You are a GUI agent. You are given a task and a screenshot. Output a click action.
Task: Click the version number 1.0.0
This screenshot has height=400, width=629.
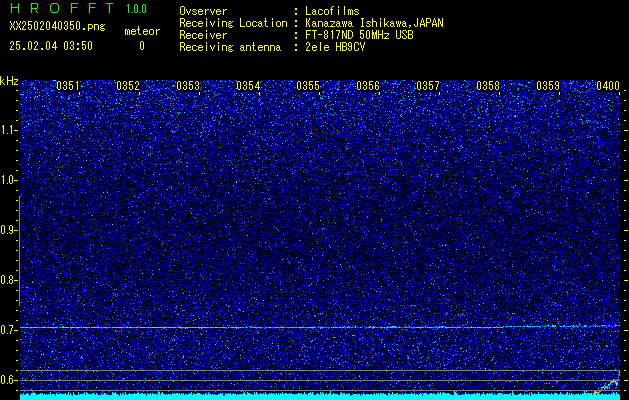136,9
